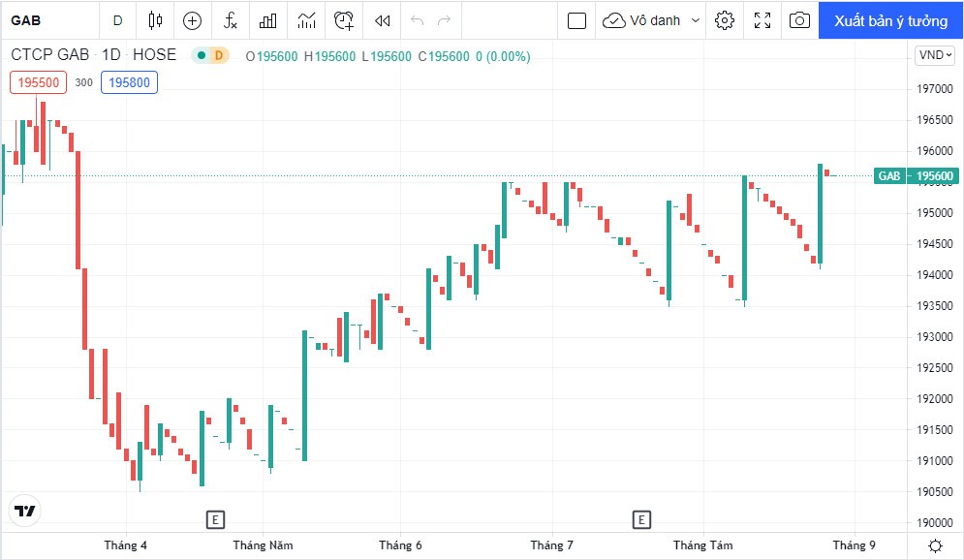964x560 pixels.
Task: Click the 195000 price axis label
Action: tap(935, 213)
